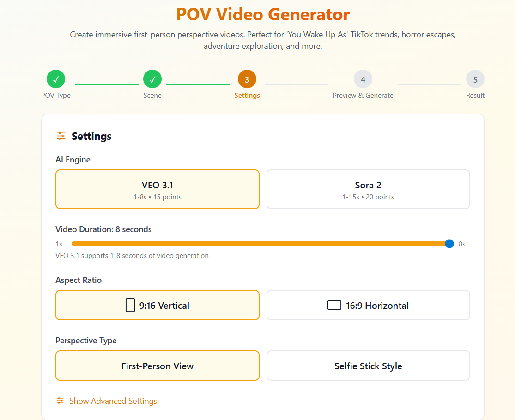The image size is (515, 420).
Task: Select the First-Person View perspective
Action: (157, 366)
